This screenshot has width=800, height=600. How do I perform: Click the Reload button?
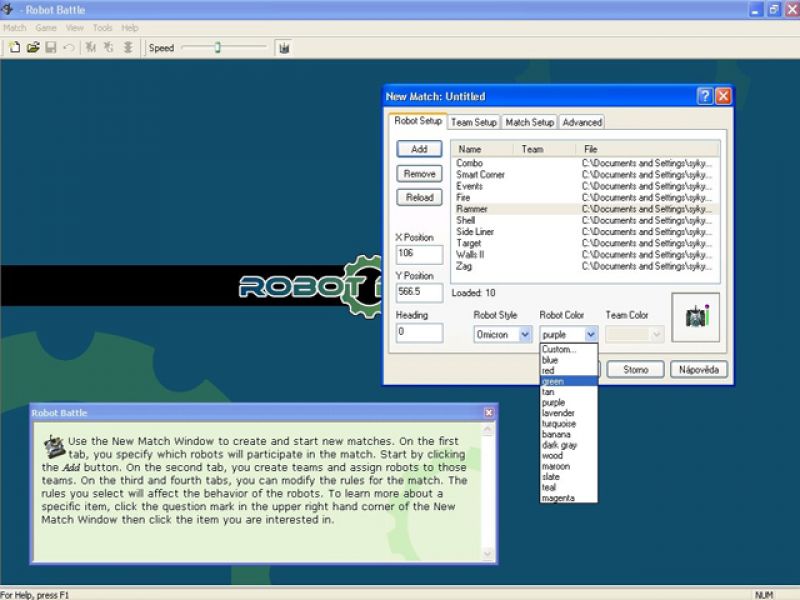point(419,197)
